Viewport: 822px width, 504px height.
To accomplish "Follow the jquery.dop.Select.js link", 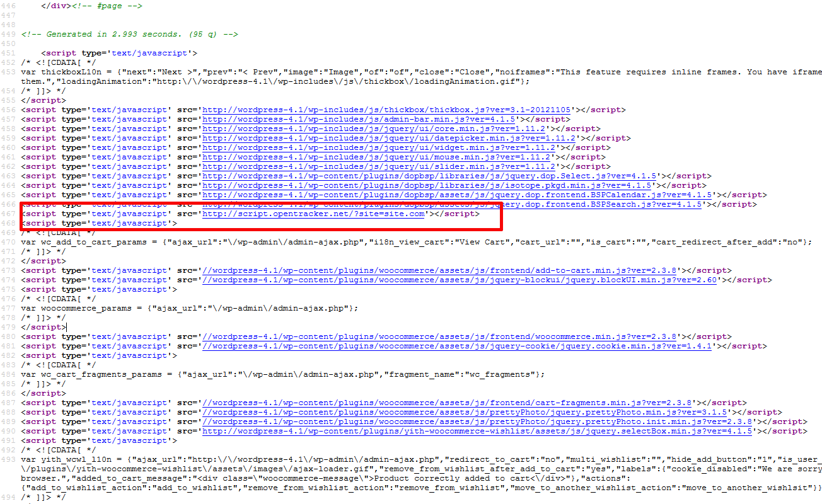I will 429,176.
